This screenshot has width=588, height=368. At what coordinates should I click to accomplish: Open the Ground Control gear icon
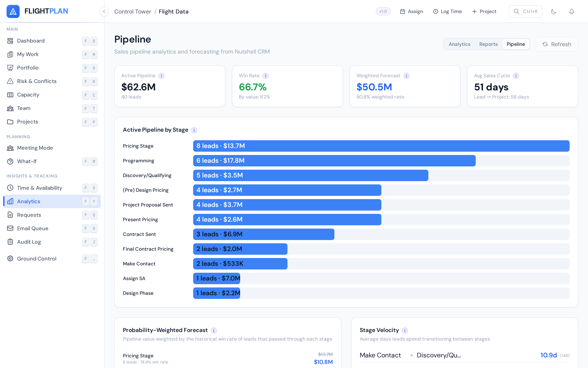10,259
